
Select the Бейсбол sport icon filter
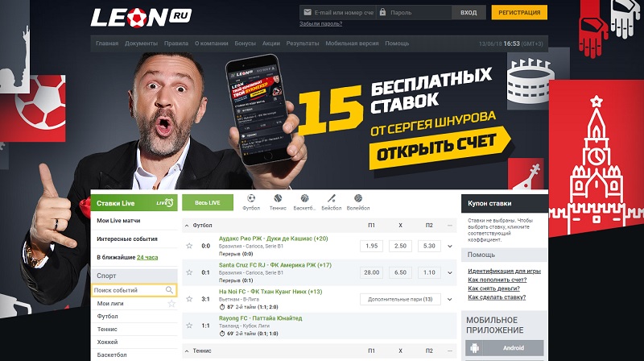coord(332,202)
